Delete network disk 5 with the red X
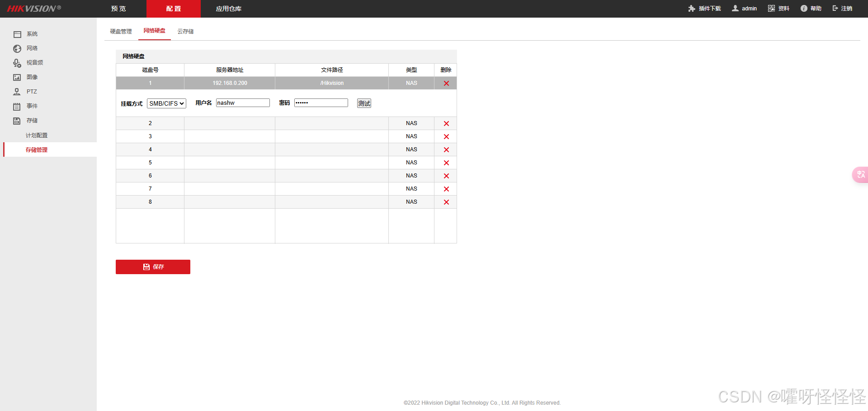 click(446, 163)
